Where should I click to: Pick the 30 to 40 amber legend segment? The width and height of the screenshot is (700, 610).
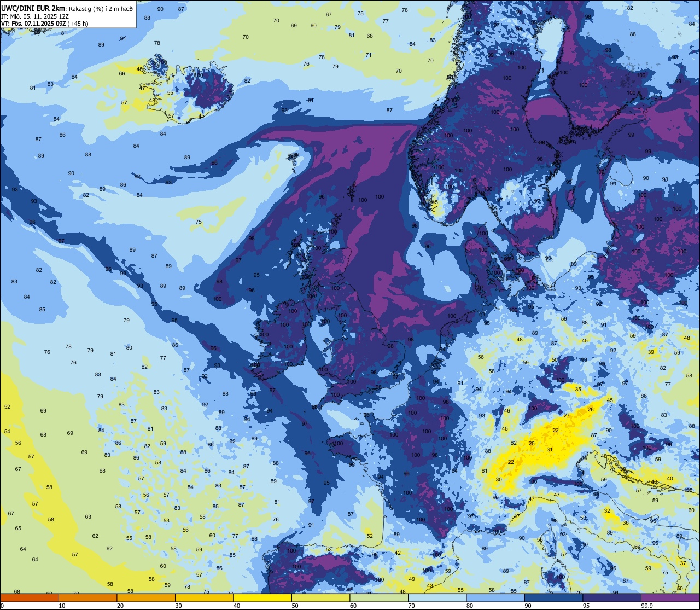click(204, 597)
